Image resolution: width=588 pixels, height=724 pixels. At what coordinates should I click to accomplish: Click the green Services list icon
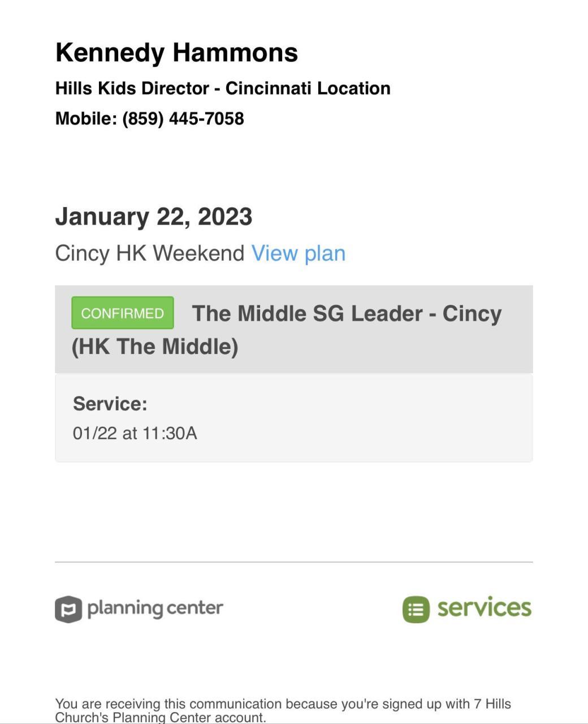[416, 609]
